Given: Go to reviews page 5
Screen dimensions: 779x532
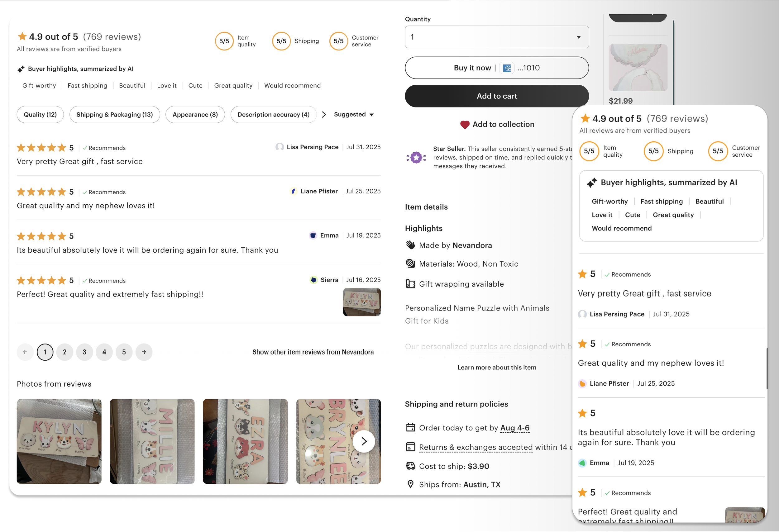Looking at the screenshot, I should pos(124,352).
